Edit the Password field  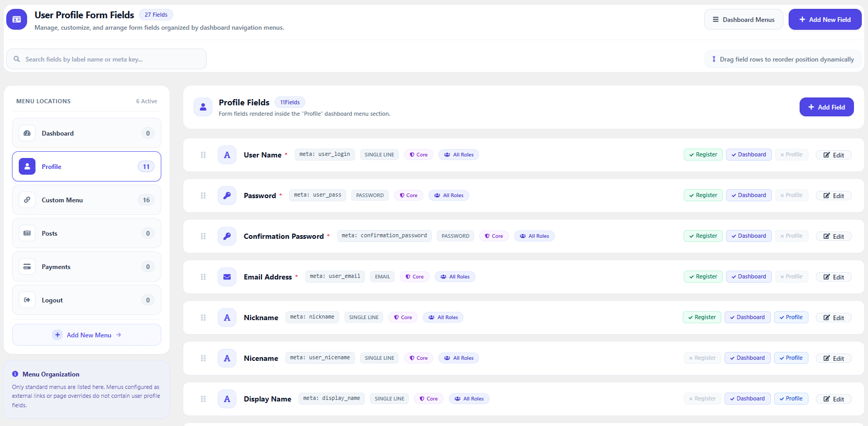pos(834,196)
